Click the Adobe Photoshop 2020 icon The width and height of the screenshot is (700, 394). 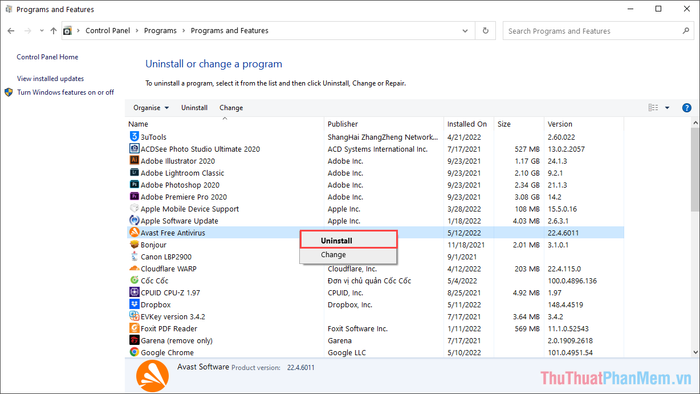[x=134, y=184]
